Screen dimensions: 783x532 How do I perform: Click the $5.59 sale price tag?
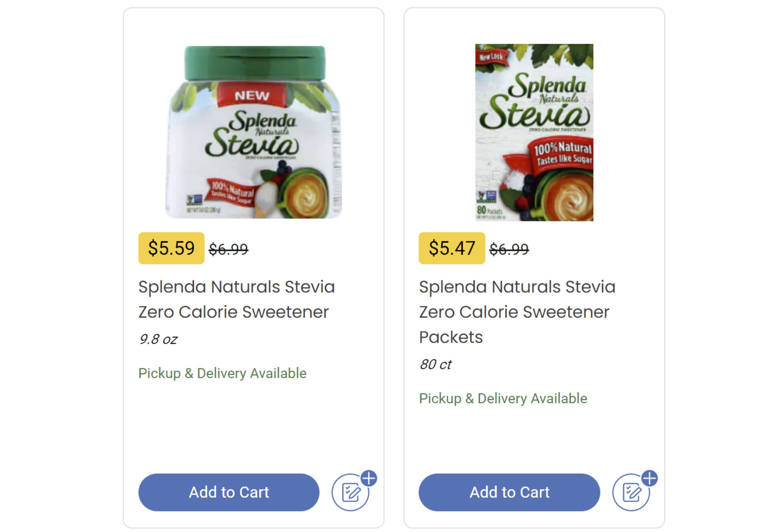(171, 248)
